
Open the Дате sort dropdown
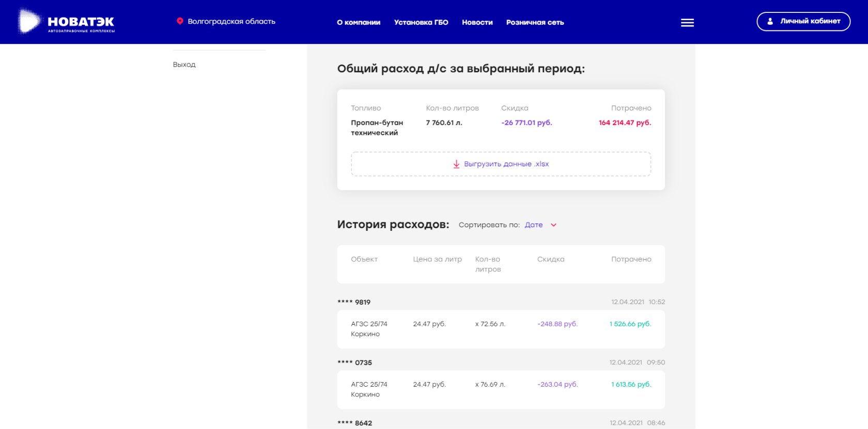coord(534,225)
